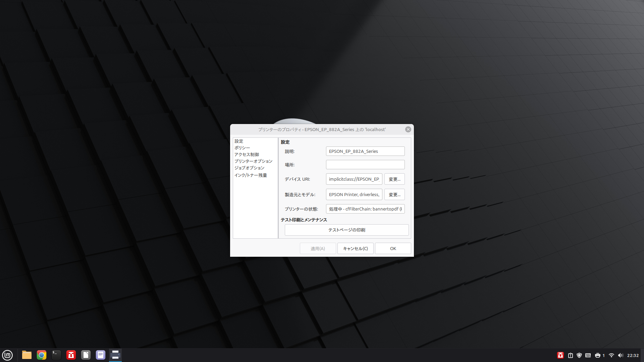This screenshot has width=644, height=362.
Task: Open the file manager from taskbar
Action: (x=27, y=355)
